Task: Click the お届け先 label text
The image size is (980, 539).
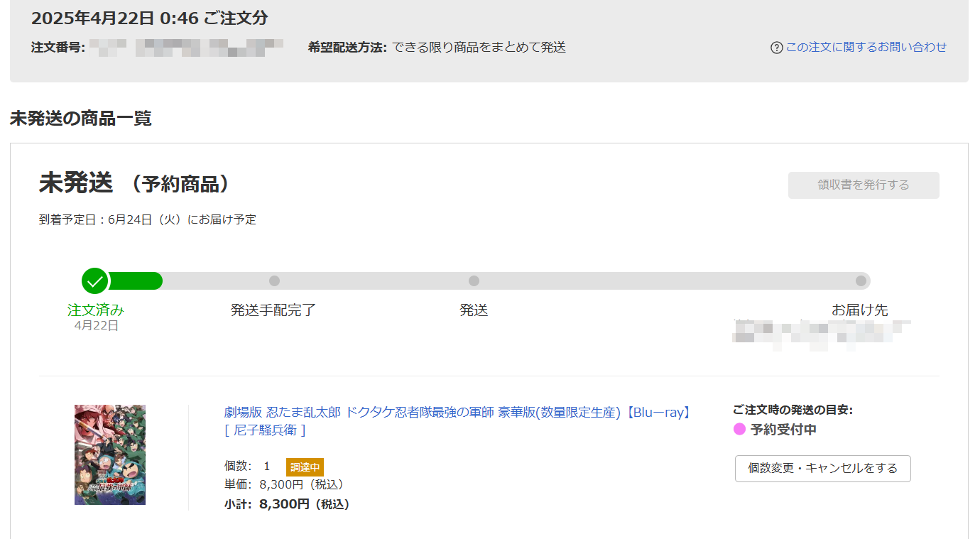Action: coord(859,310)
